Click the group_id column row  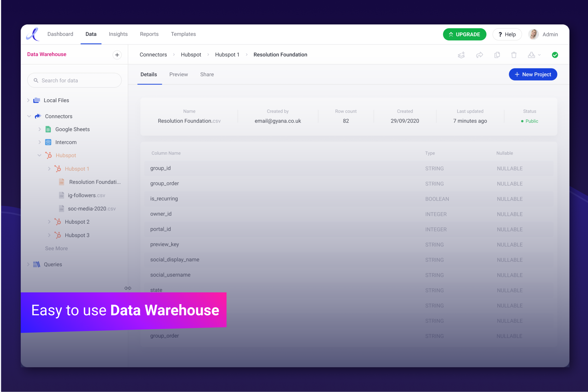pos(349,168)
